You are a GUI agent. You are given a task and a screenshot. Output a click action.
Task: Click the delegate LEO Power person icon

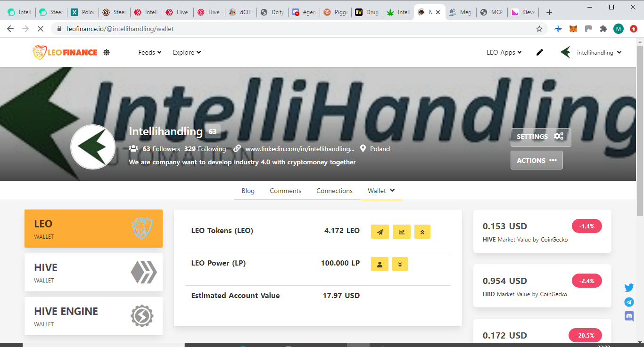pyautogui.click(x=380, y=264)
